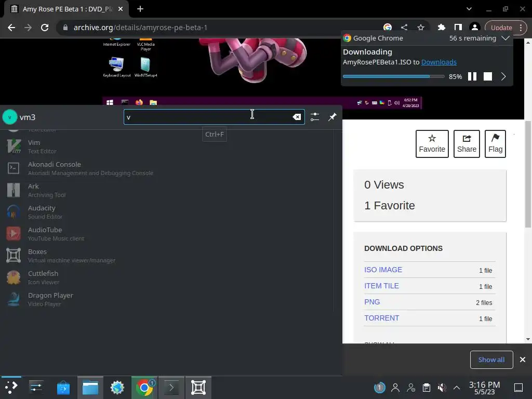Launch Audacity sound editor

tap(166, 212)
